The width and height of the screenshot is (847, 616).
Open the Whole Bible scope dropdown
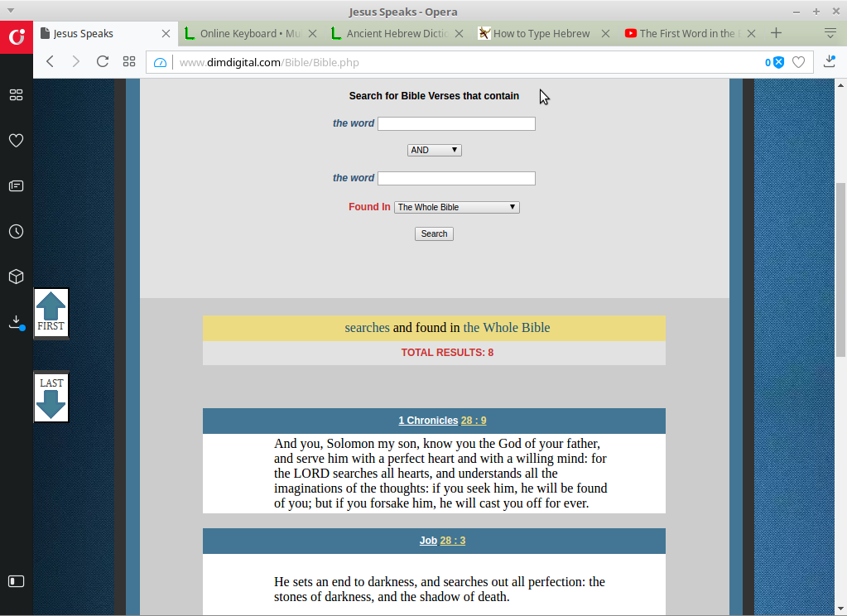(x=456, y=207)
